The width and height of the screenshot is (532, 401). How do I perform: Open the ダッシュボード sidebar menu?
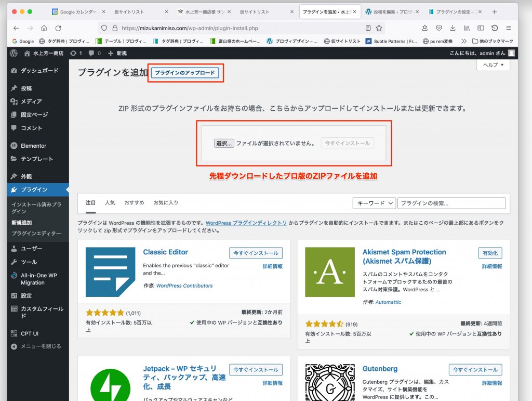pos(39,71)
